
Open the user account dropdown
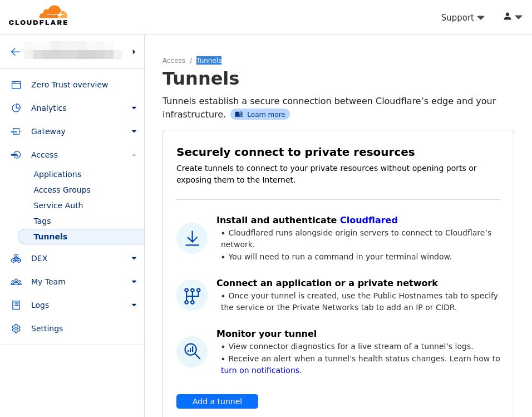pos(513,17)
